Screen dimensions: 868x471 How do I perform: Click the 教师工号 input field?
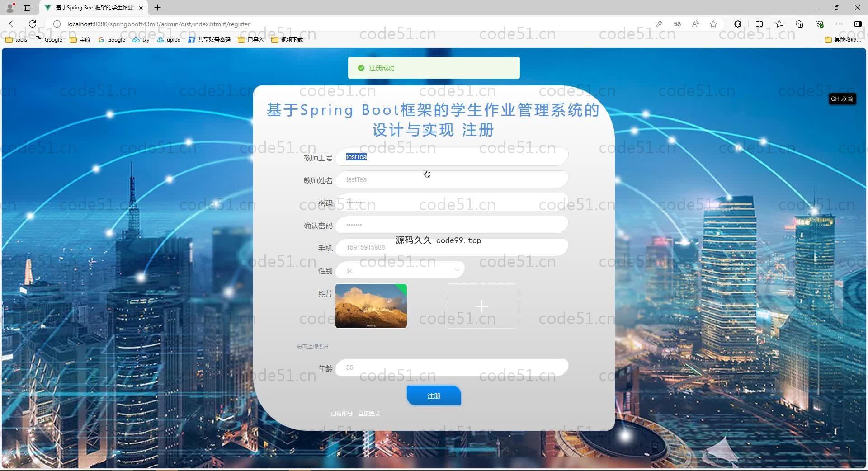click(452, 157)
